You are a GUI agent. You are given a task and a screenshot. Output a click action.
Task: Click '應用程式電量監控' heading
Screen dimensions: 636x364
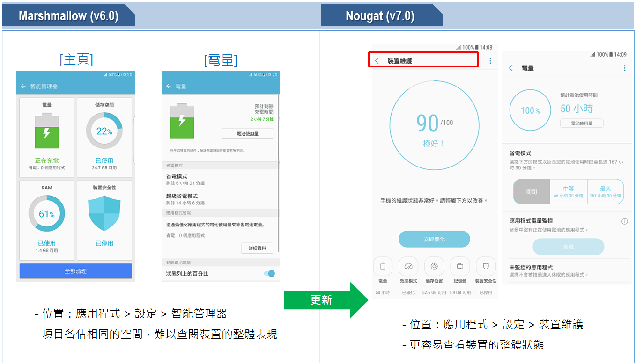pyautogui.click(x=532, y=221)
